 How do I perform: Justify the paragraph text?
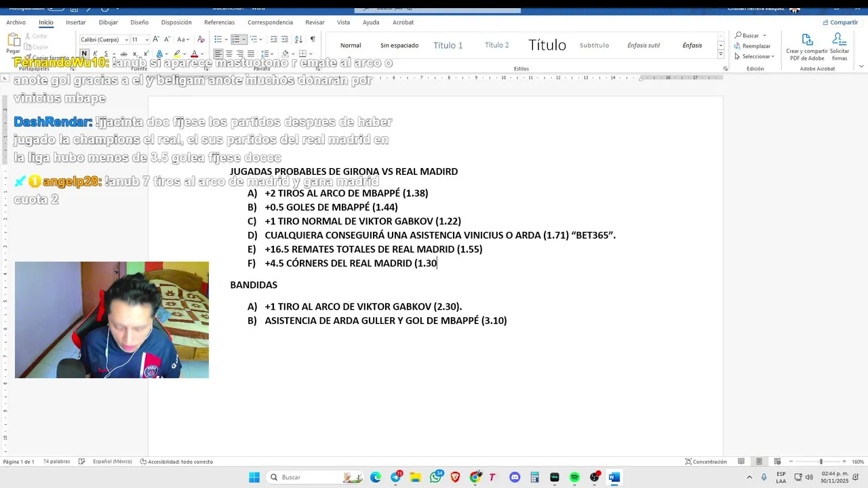[x=251, y=54]
